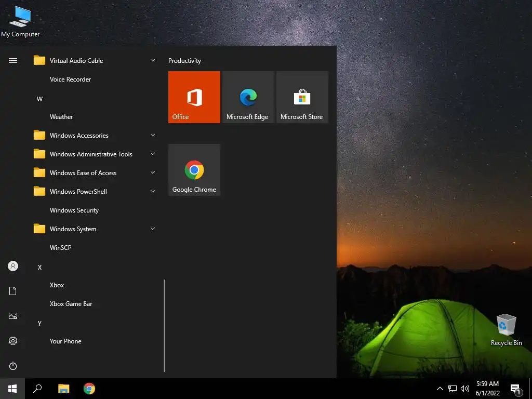This screenshot has width=532, height=399.
Task: Click the volume speaker icon
Action: [465, 389]
